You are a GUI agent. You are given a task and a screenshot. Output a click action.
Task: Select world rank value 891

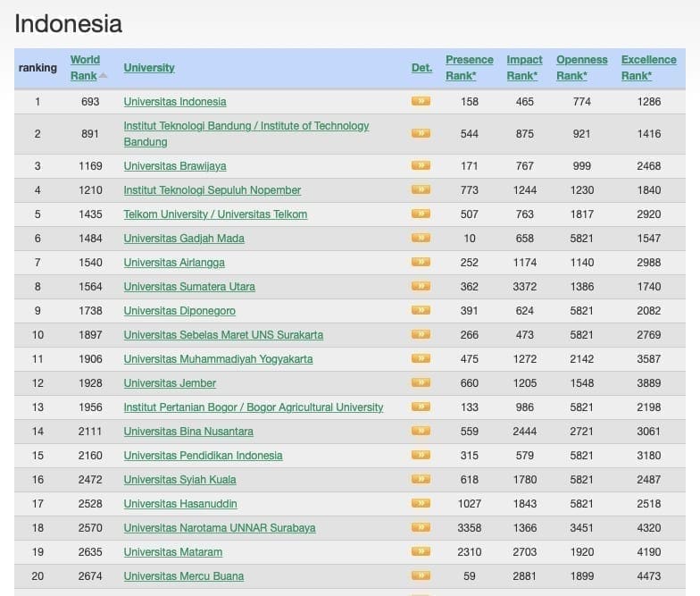(x=90, y=134)
